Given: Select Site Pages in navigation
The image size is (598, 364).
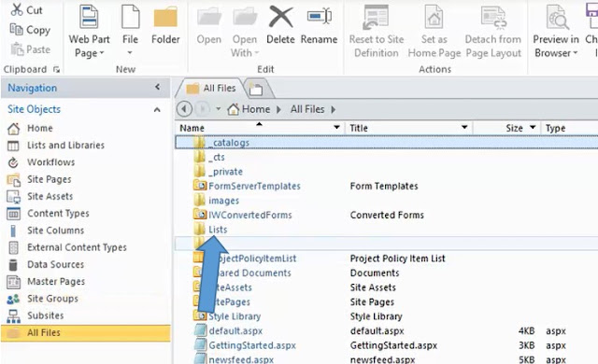Looking at the screenshot, I should click(50, 179).
